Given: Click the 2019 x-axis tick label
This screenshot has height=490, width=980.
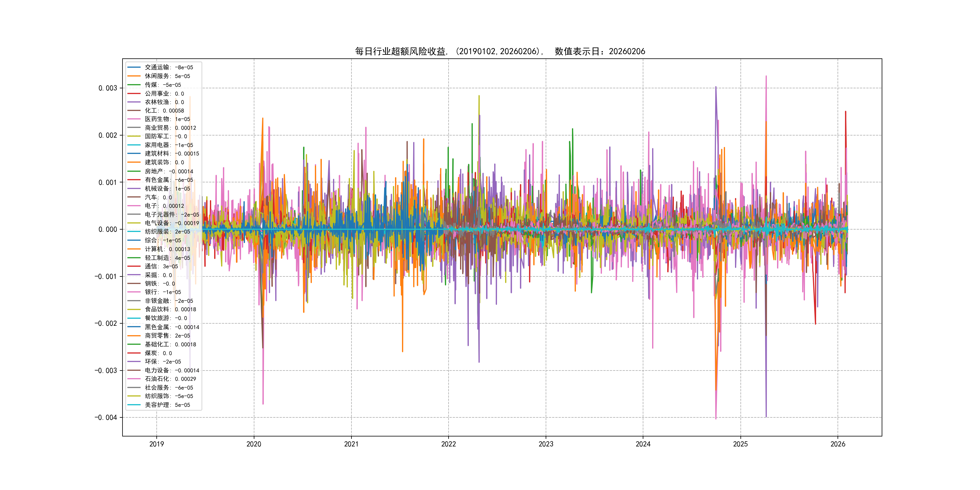Looking at the screenshot, I should pyautogui.click(x=156, y=444).
